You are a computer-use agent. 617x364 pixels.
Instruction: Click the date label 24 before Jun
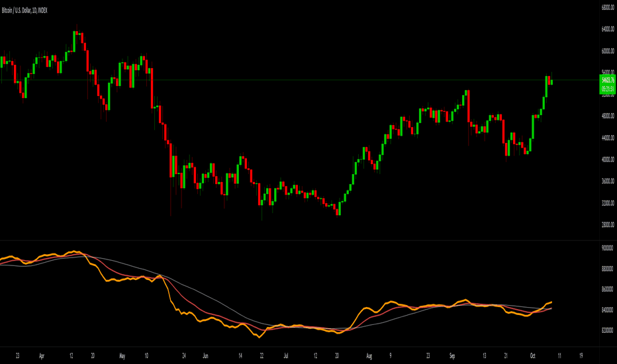[x=184, y=356]
